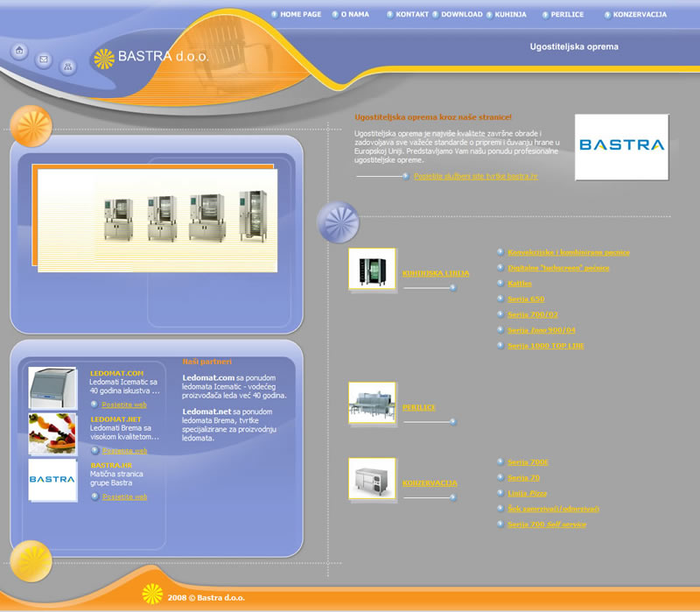Click the bullet icon beside Kettles
700x612 pixels.
point(500,283)
